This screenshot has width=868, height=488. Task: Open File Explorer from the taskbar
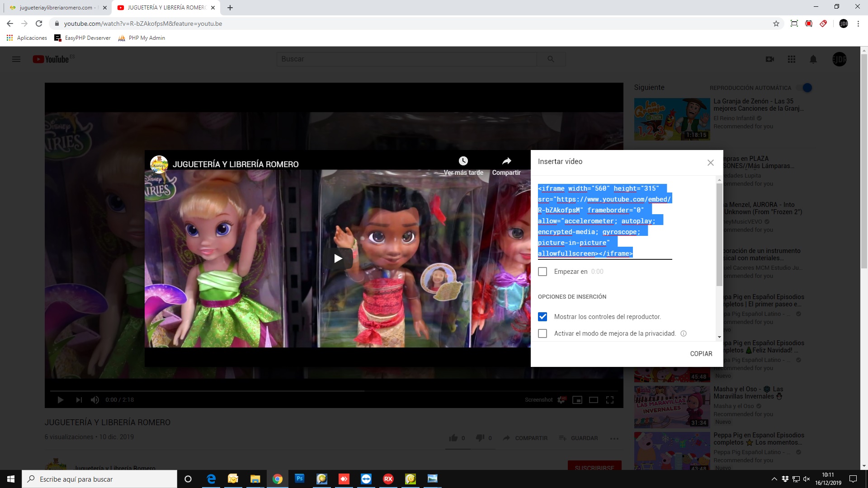point(255,479)
